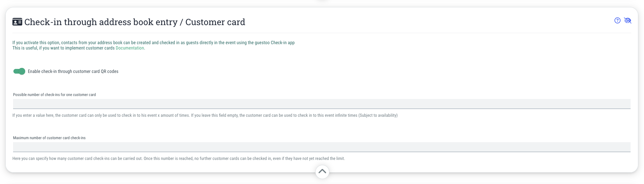Click the 'Here you can specify' hint text
The image size is (644, 184).
[178, 159]
